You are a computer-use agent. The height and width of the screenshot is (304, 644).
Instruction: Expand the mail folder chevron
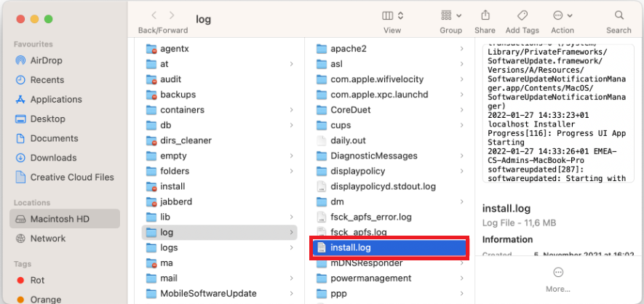[x=291, y=278]
